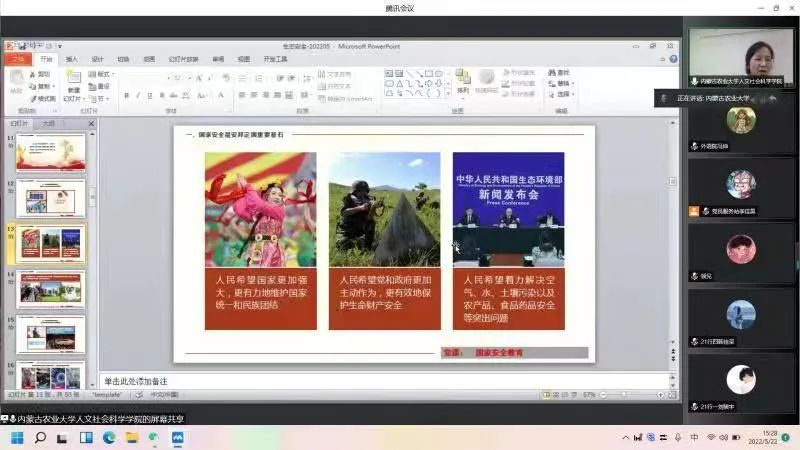Select the oval shape in shapes gallery
This screenshot has height=450, width=800.
point(439,73)
